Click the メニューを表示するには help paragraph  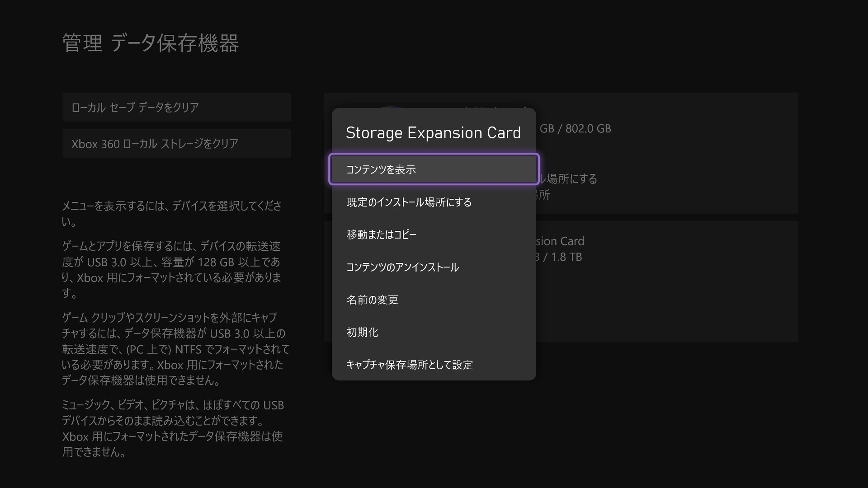(172, 214)
